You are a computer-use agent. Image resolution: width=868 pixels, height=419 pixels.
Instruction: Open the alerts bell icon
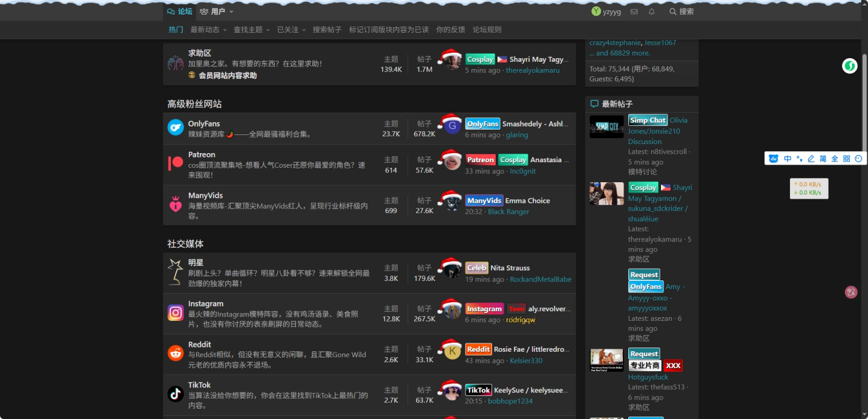(651, 12)
